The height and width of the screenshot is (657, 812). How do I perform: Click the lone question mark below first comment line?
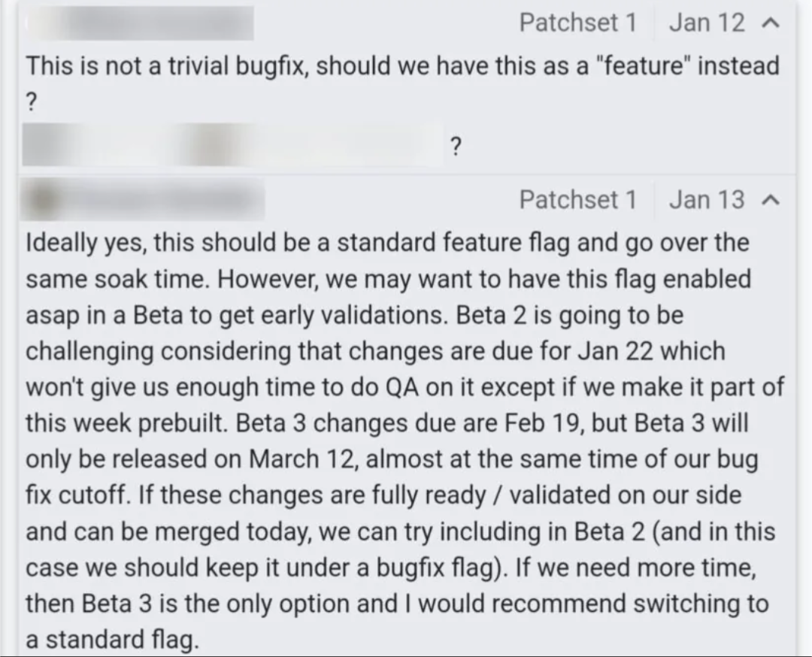[x=32, y=103]
